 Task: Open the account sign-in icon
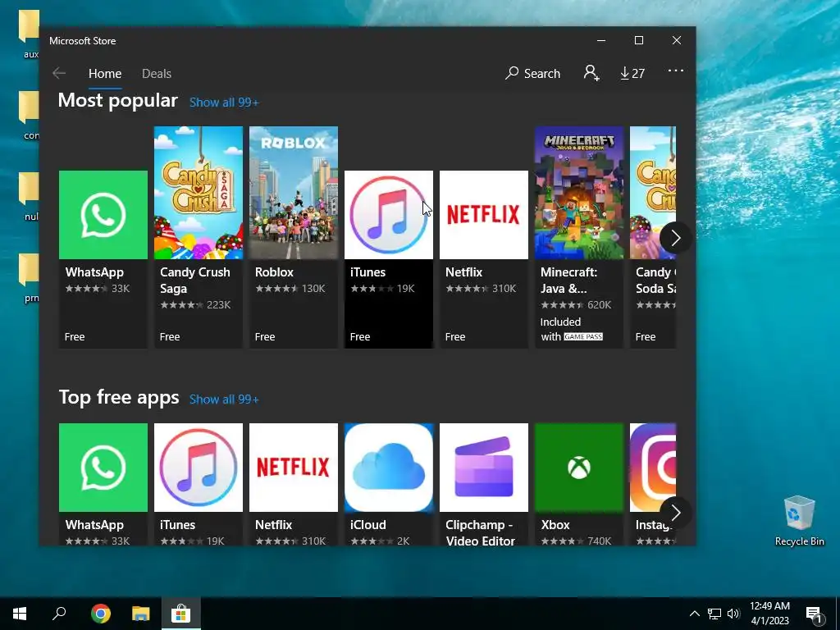[591, 73]
